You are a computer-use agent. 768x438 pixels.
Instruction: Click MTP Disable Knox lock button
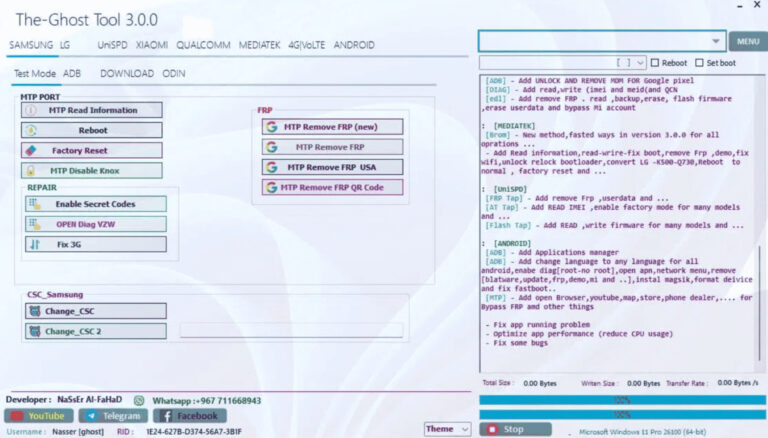pos(92,170)
